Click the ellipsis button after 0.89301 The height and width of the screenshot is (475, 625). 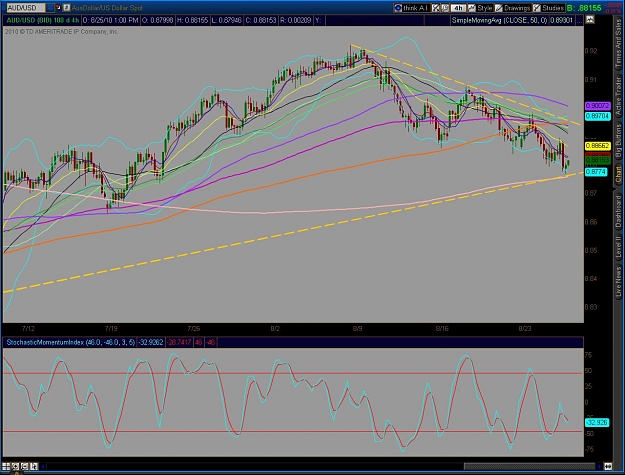(x=579, y=20)
